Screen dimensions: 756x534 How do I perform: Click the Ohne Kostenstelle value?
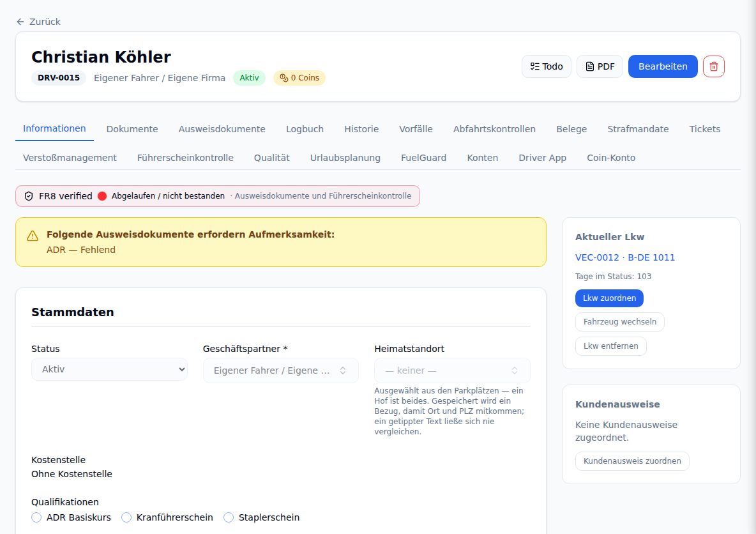tap(72, 474)
